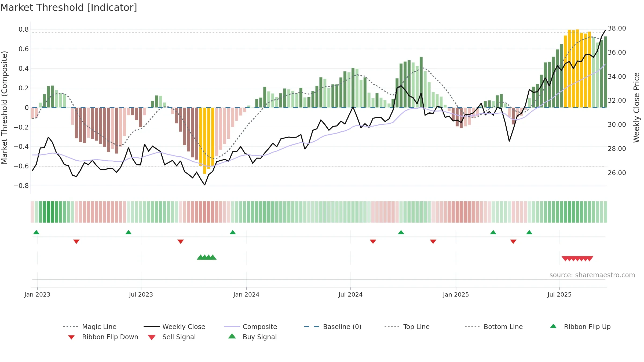Toggle the Buy Signal legend entry
Viewport: 644px width, 362px height.
coord(252,337)
